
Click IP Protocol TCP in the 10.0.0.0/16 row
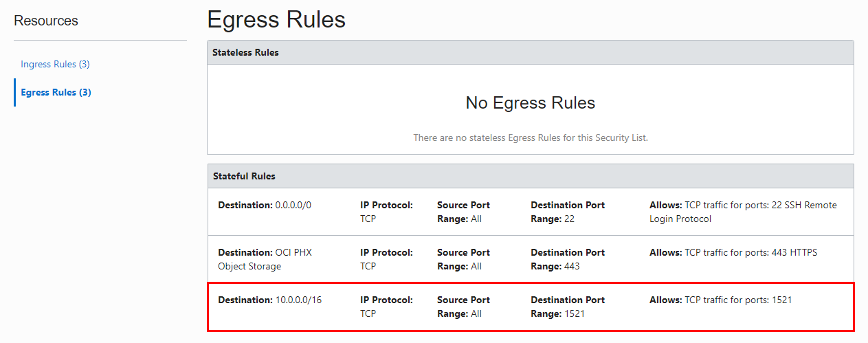pyautogui.click(x=386, y=307)
